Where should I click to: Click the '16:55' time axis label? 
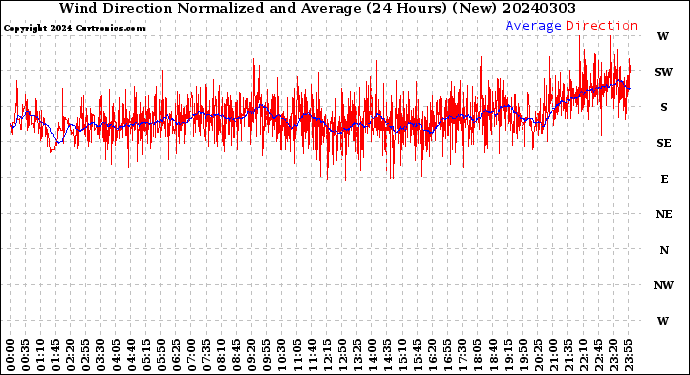point(448,355)
